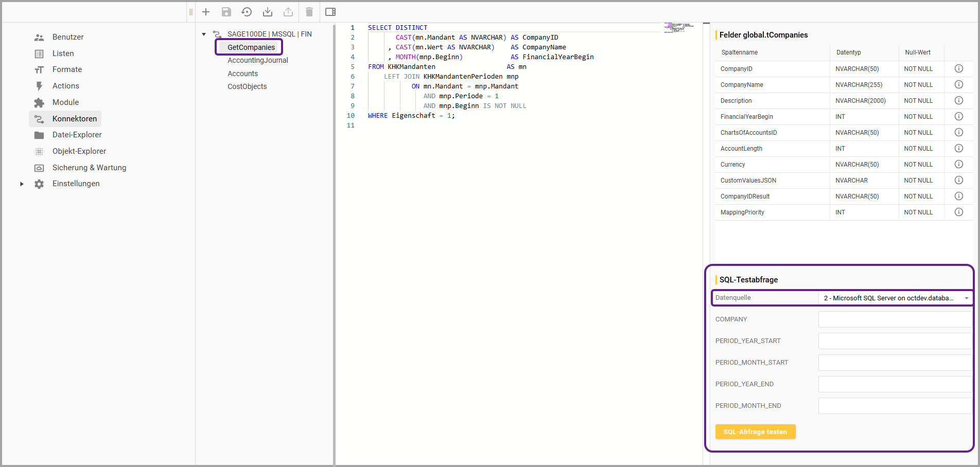This screenshot has height=467, width=980.
Task: Click info icon next to Currency column
Action: pyautogui.click(x=958, y=164)
